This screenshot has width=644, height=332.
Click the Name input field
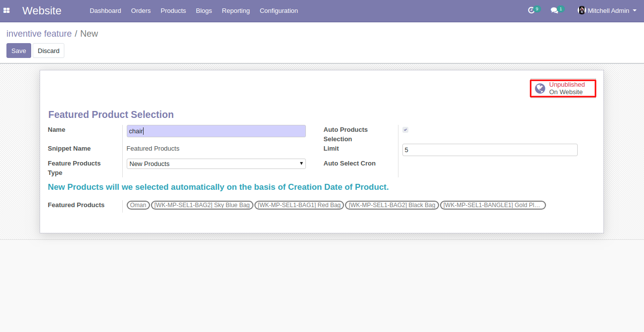tap(216, 131)
